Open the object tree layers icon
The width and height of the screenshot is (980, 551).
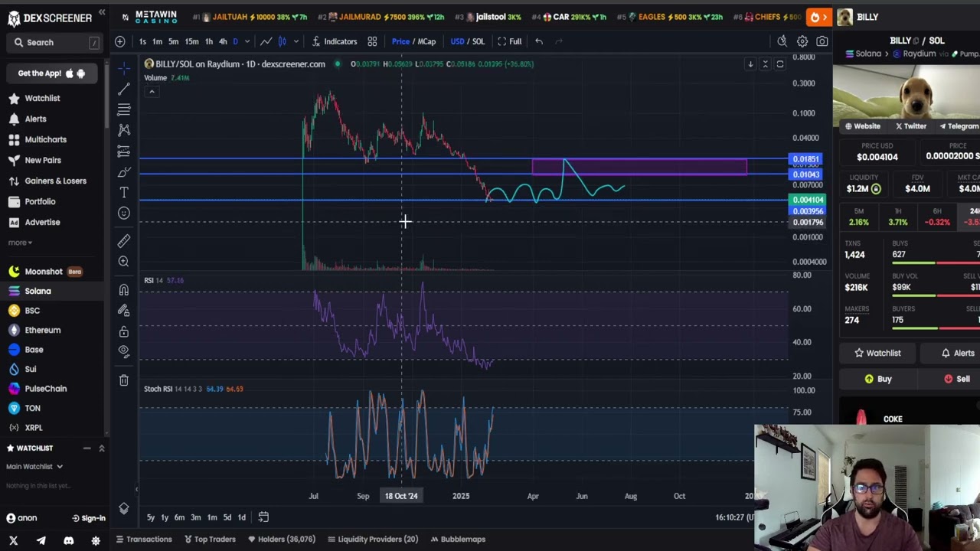pyautogui.click(x=124, y=509)
